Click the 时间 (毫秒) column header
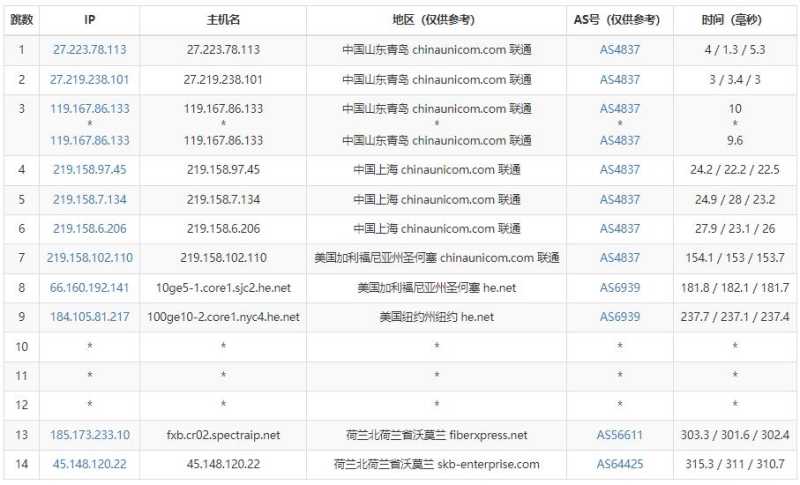 pos(735,20)
